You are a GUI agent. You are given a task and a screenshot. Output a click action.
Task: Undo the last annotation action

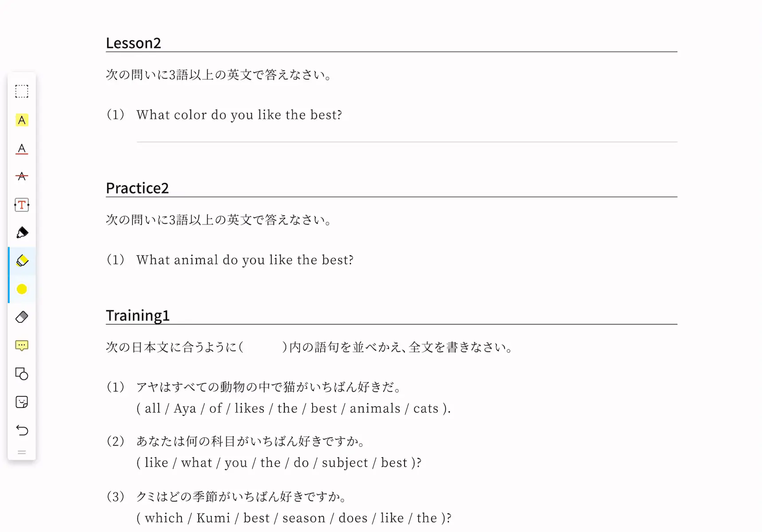(22, 430)
